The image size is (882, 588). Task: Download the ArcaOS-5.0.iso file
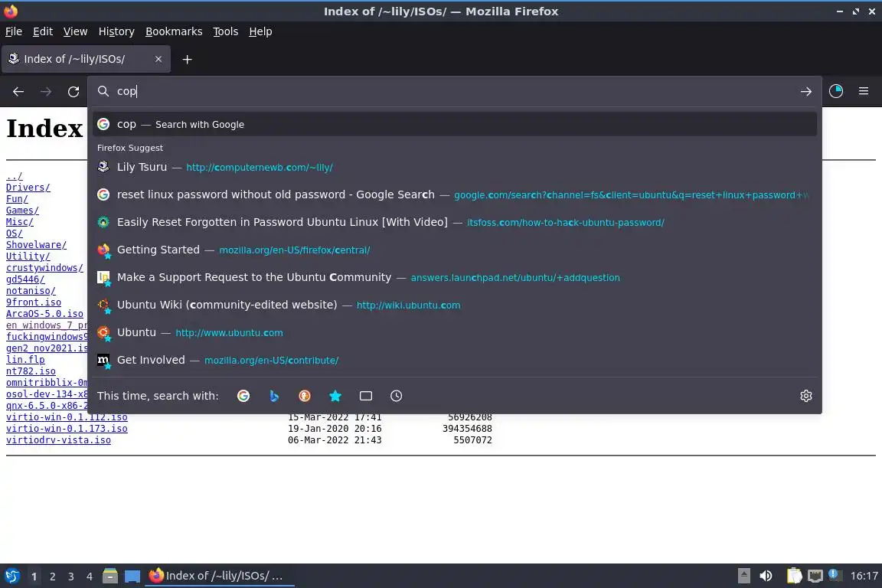click(44, 314)
